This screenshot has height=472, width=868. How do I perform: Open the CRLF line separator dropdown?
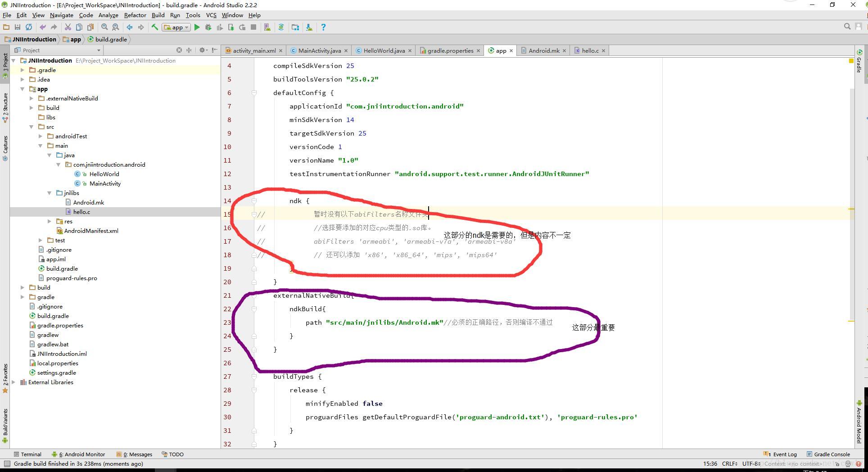(x=730, y=464)
